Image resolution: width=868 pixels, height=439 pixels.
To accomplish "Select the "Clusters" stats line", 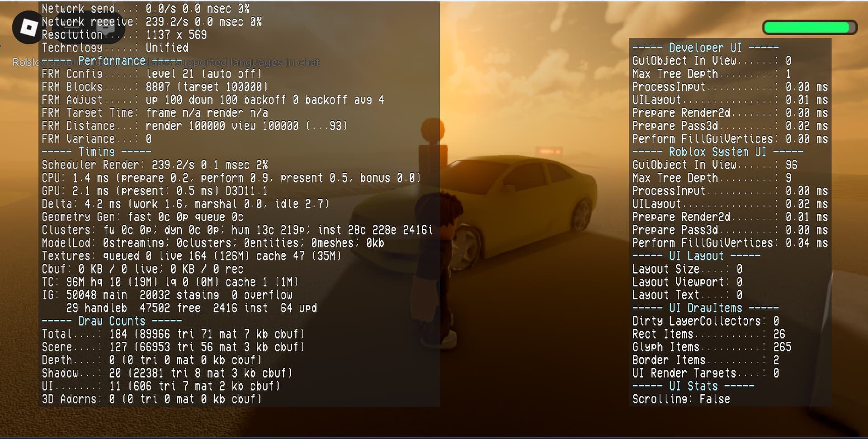I will (x=237, y=230).
